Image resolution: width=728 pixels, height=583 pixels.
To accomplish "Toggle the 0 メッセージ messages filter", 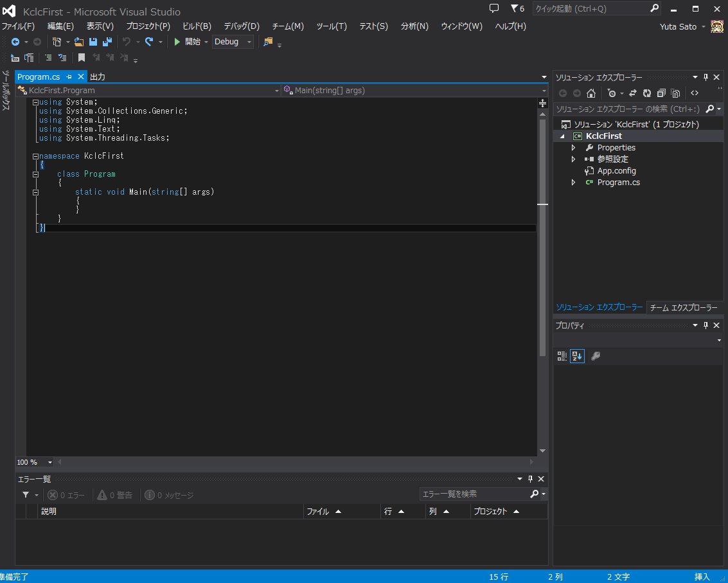I will pyautogui.click(x=169, y=495).
